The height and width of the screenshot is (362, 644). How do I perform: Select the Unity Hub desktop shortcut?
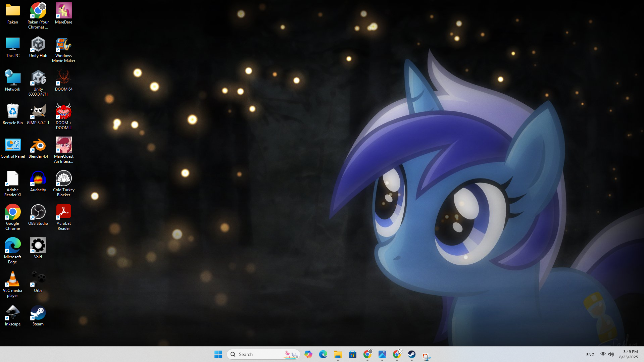(38, 47)
